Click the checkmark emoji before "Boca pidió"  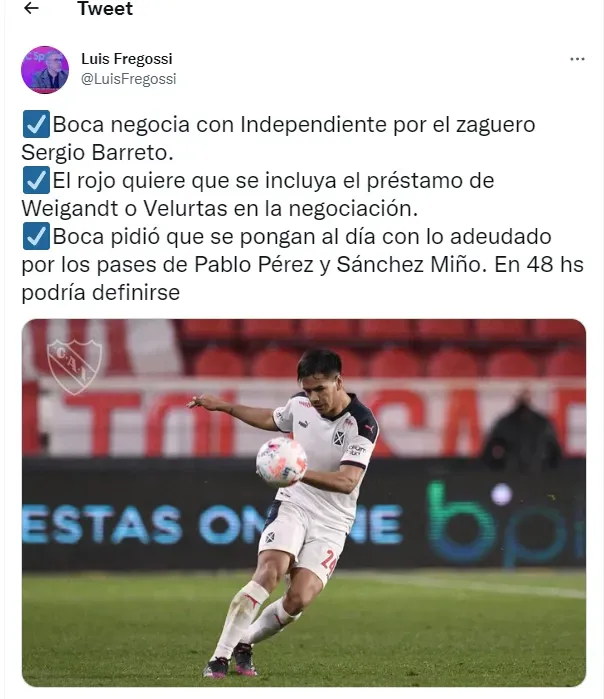pos(36,237)
